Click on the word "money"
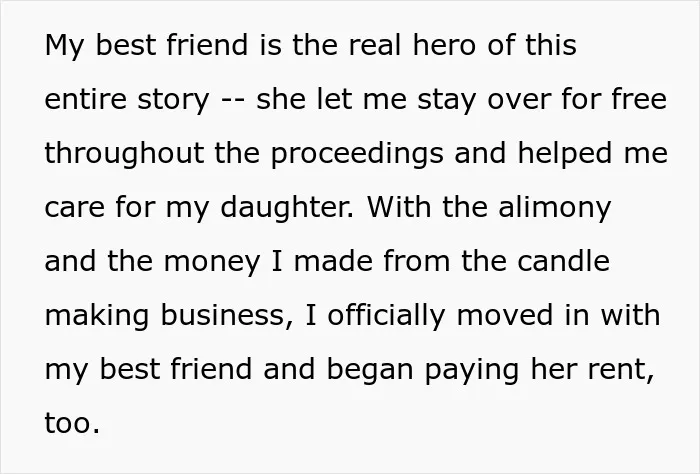Screen dimensions: 700x474 pos(212,262)
